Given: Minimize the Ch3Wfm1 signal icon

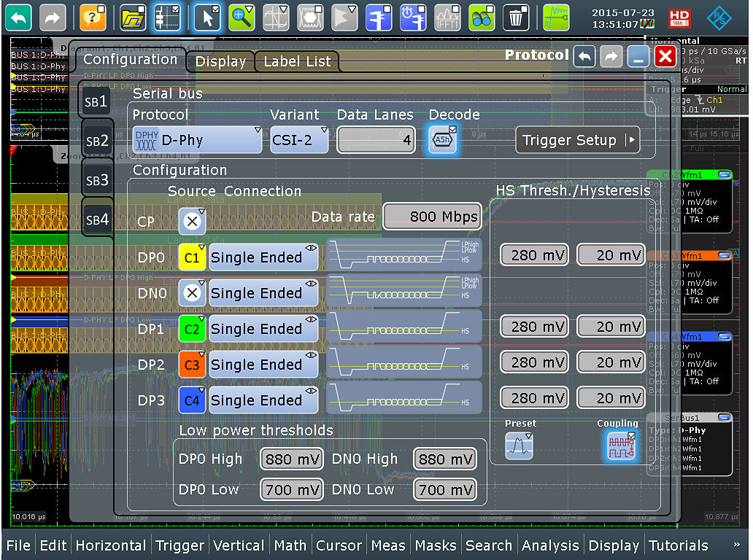Looking at the screenshot, I should (x=725, y=256).
